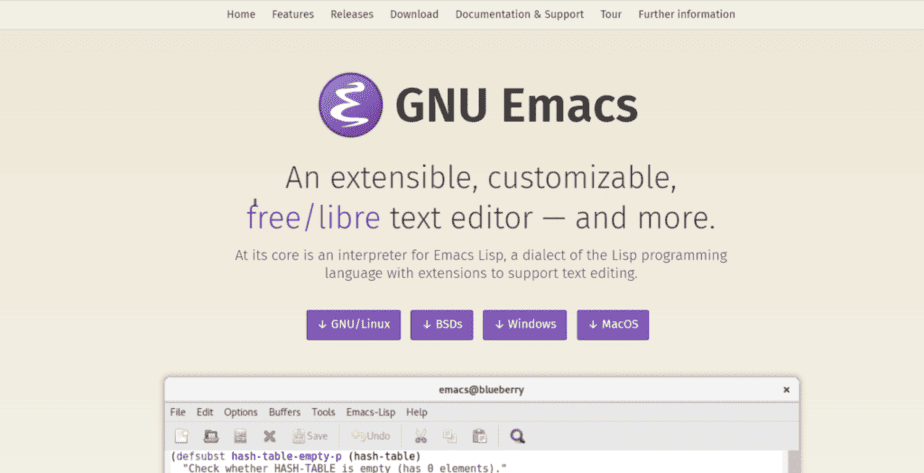Click the GNU Emacs heading text

(x=517, y=105)
